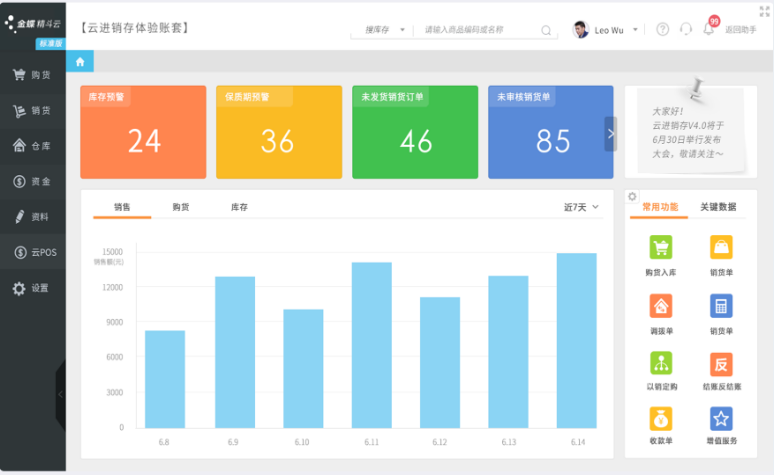Viewport: 774px width, 475px height.
Task: Click the 返回助手 link
Action: tap(740, 30)
